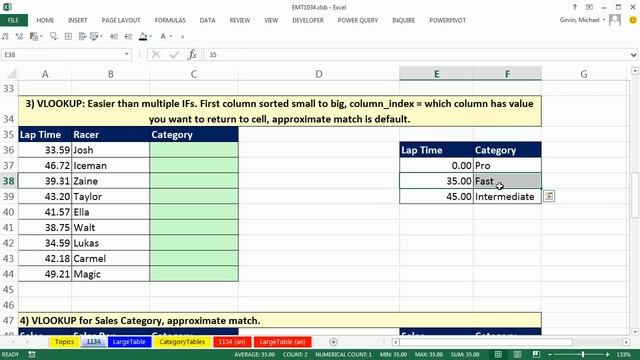Viewport: 640px width, 360px height.
Task: Click the second quick access toolbar icon
Action: [x=19, y=36]
